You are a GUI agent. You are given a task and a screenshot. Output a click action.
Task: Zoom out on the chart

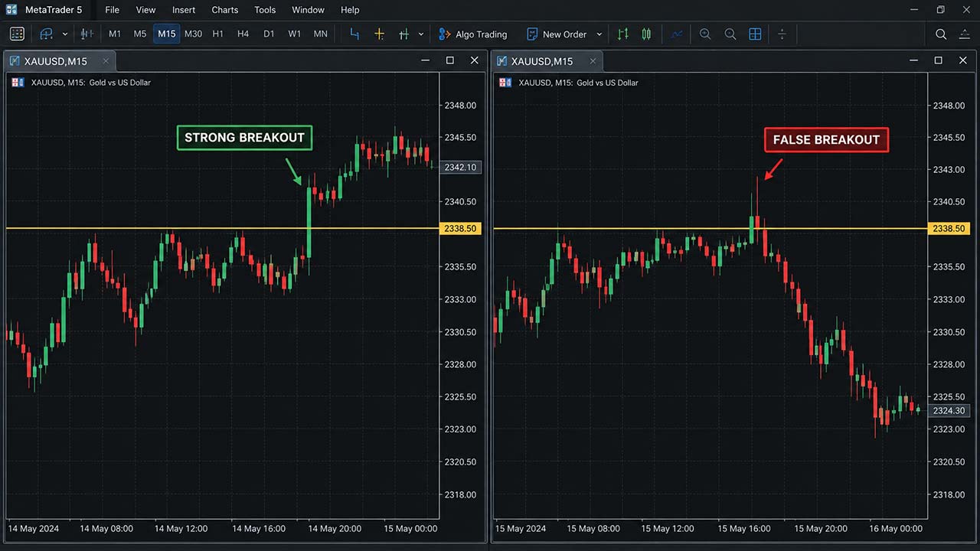tap(730, 34)
